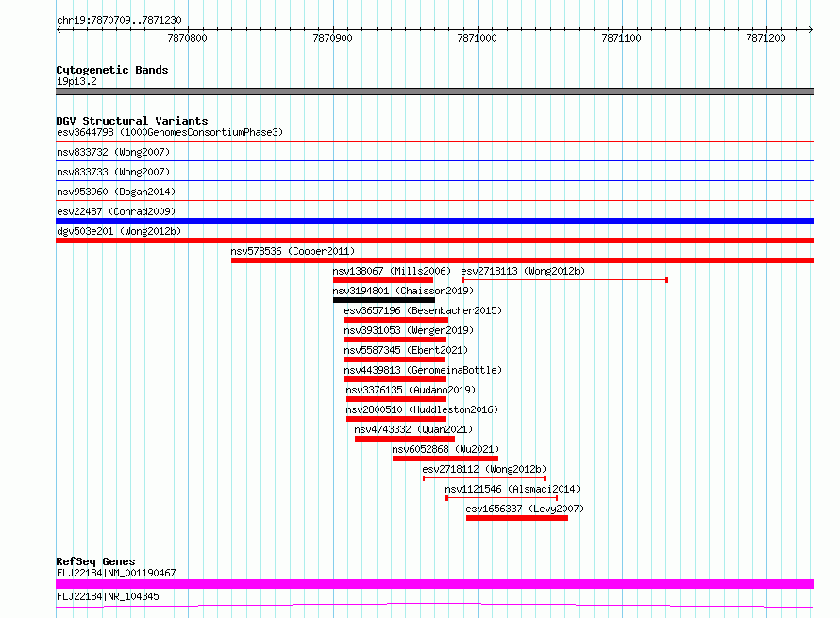This screenshot has width=840, height=618.
Task: Click the ruler's right arrow end
Action: coord(811,29)
